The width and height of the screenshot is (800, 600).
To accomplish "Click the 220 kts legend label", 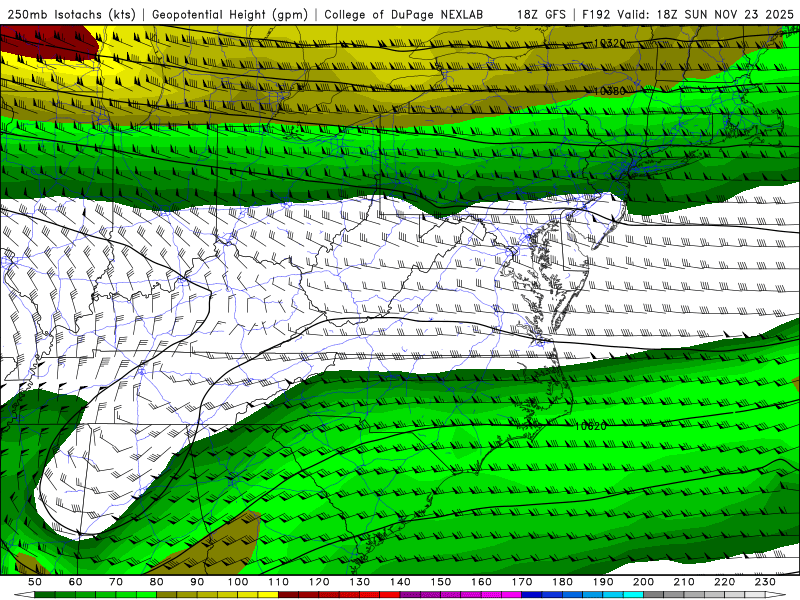I will point(724,582).
